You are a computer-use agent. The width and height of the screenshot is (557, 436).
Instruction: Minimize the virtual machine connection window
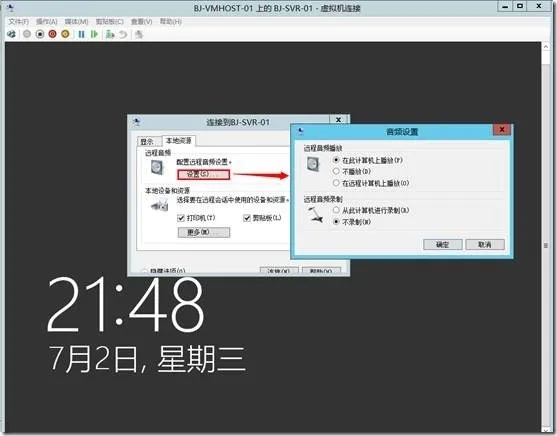(x=505, y=6)
